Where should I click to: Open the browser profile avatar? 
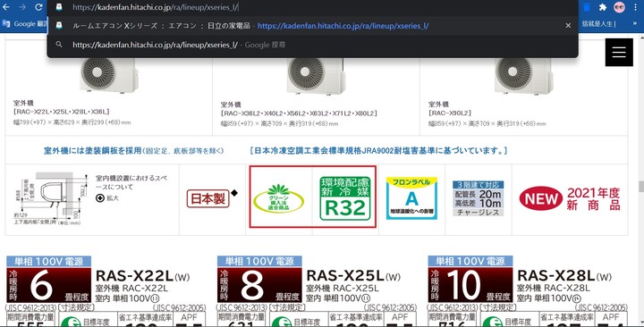tap(619, 7)
